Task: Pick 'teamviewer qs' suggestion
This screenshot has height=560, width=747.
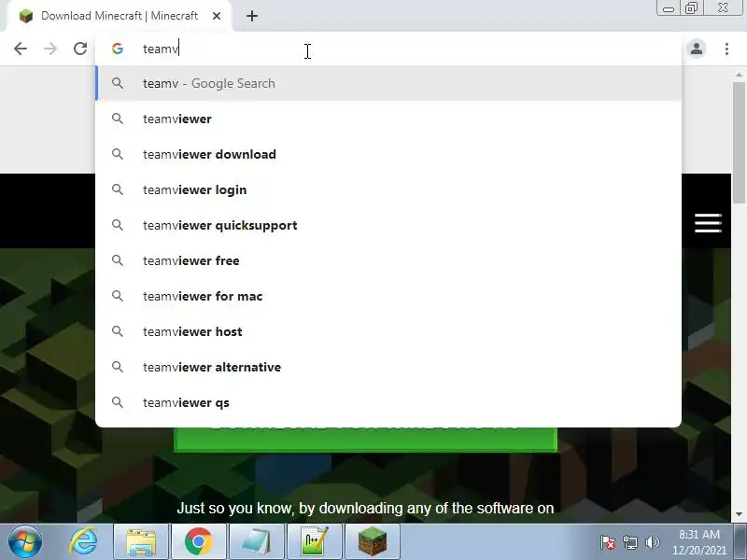Action: point(388,402)
